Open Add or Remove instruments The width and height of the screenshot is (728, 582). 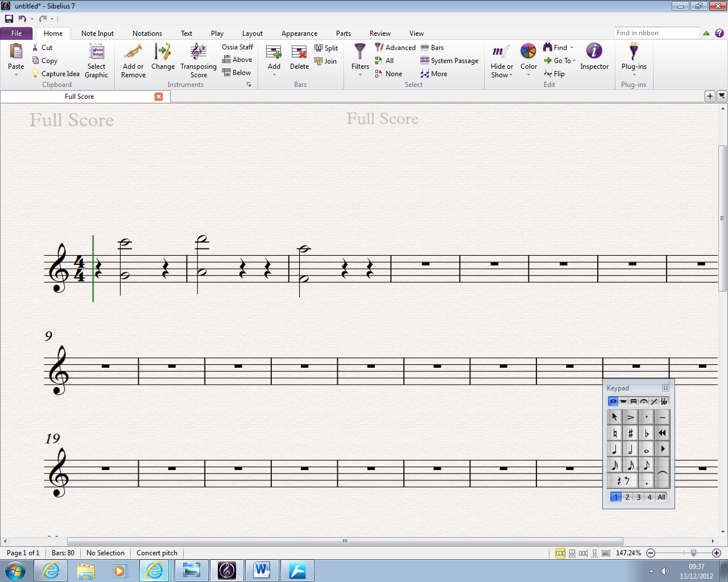(x=134, y=61)
